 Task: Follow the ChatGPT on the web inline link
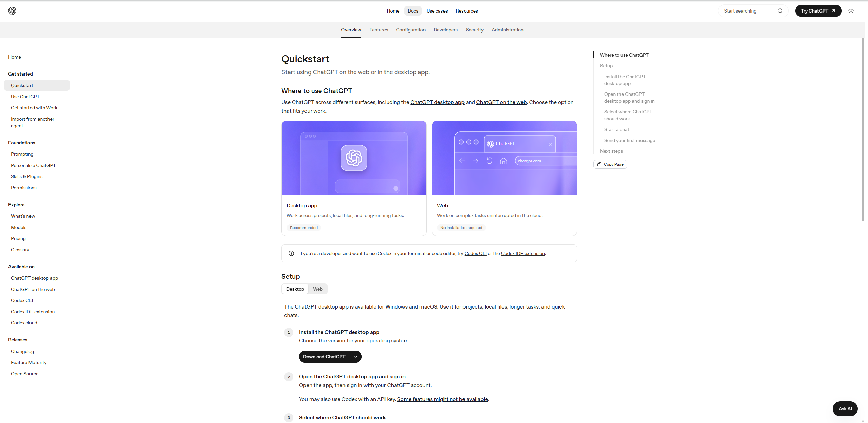501,102
